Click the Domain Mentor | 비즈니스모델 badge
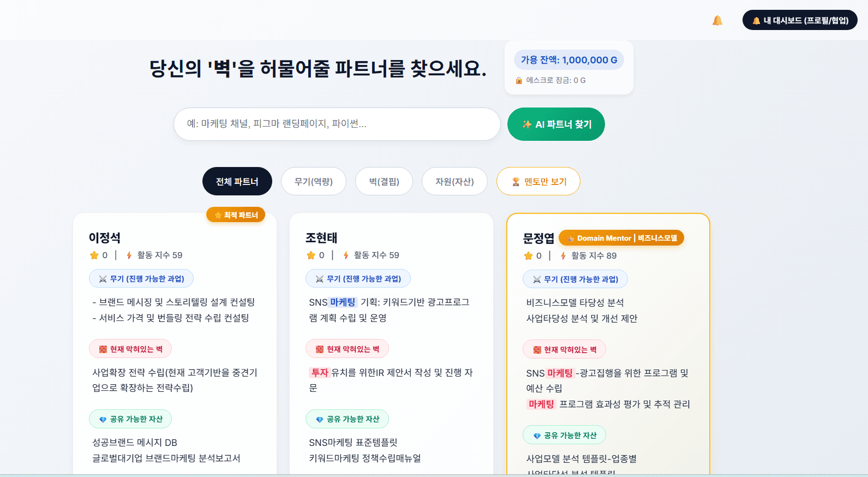This screenshot has height=477, width=868. pyautogui.click(x=621, y=238)
